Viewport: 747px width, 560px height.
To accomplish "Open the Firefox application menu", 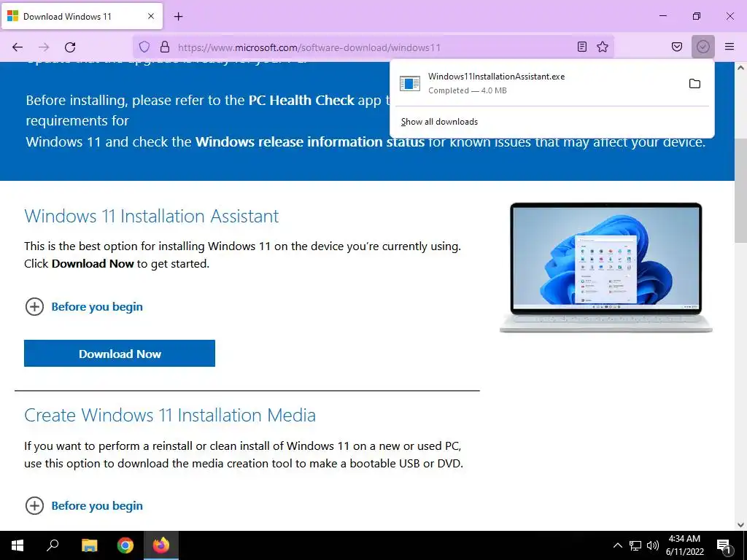I will 729,47.
